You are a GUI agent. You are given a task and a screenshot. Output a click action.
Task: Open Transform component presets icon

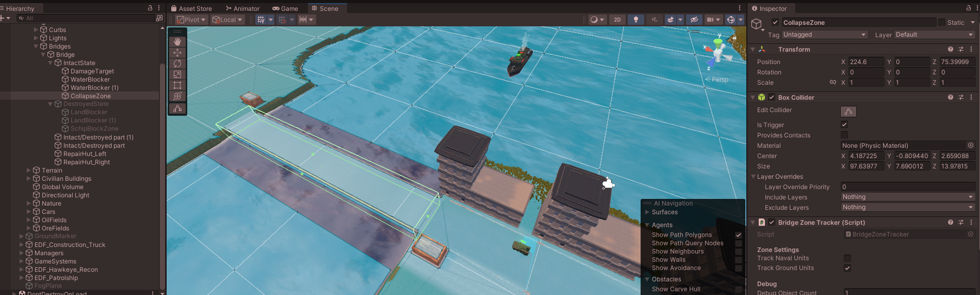click(x=961, y=49)
